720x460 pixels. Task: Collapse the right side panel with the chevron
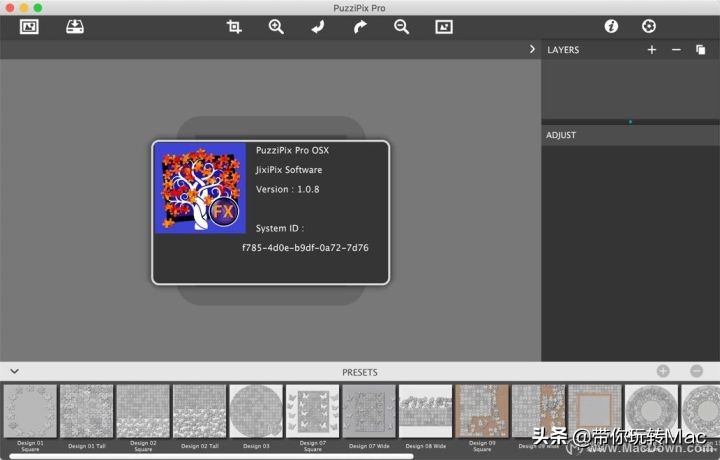[532, 49]
